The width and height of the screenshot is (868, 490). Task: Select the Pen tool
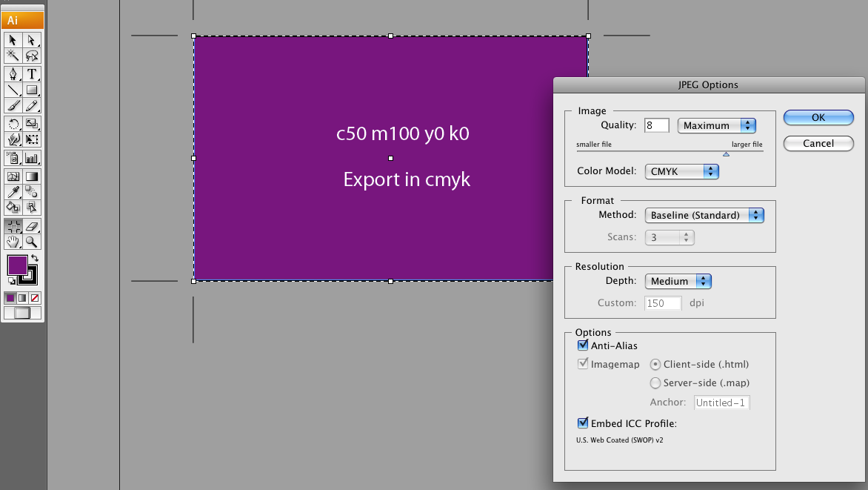pos(13,73)
